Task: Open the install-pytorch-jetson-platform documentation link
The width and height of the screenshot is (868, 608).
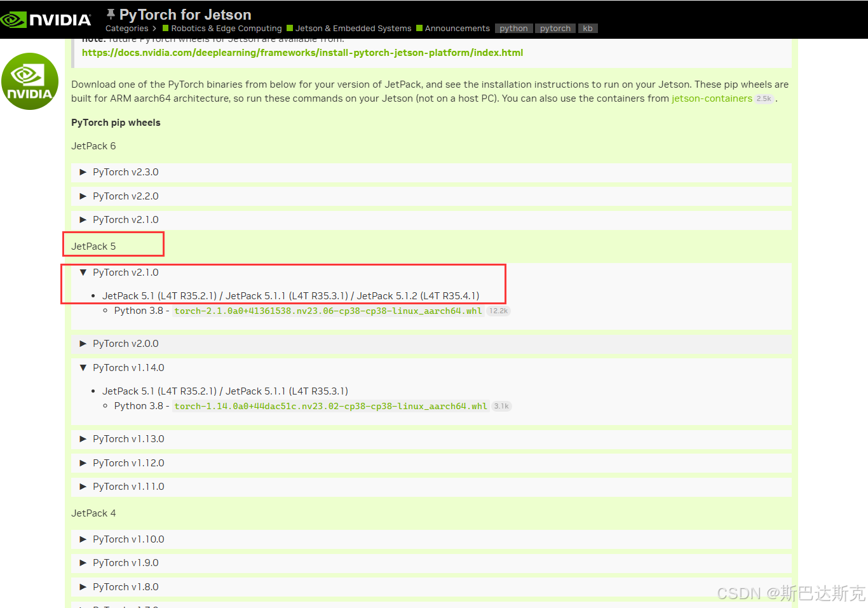Action: click(x=302, y=52)
